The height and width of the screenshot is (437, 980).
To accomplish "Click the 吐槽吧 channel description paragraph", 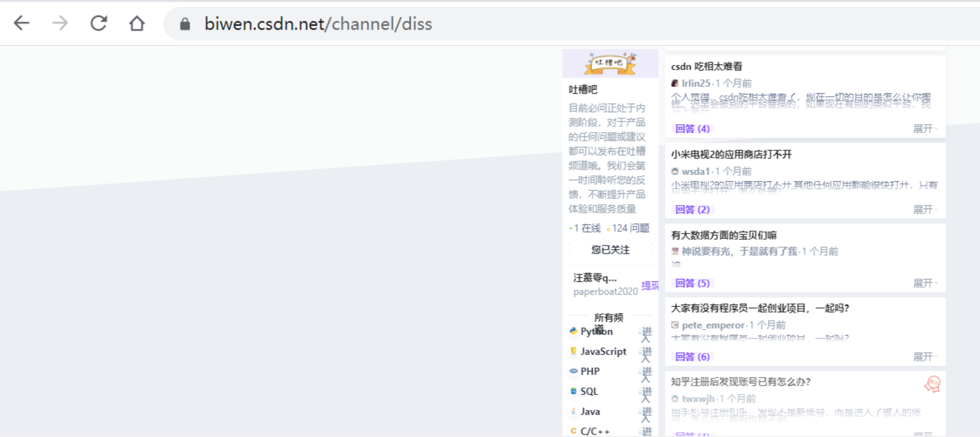I will coord(607,158).
